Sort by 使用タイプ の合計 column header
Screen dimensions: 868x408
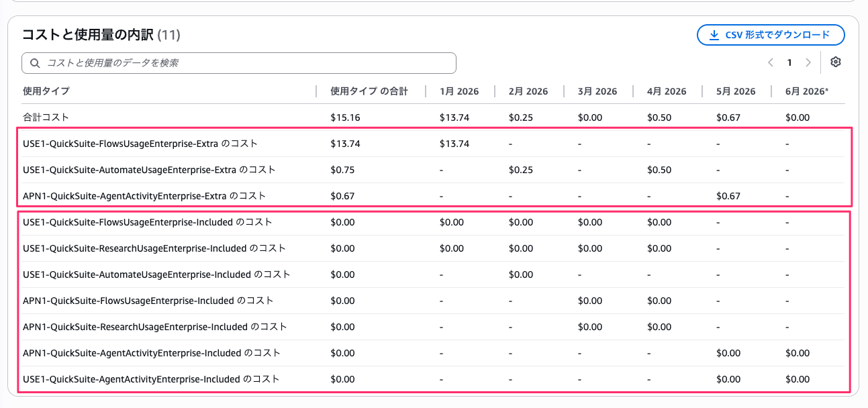pos(369,91)
